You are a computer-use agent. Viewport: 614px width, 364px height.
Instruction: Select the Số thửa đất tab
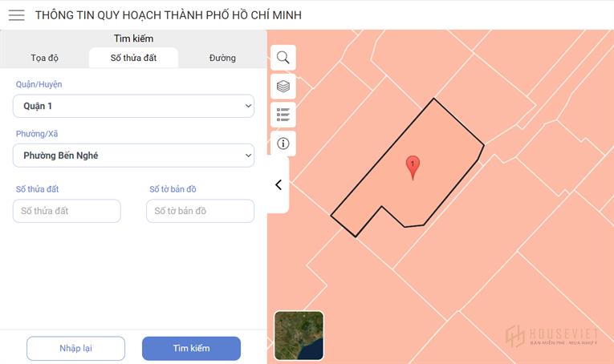click(x=133, y=58)
